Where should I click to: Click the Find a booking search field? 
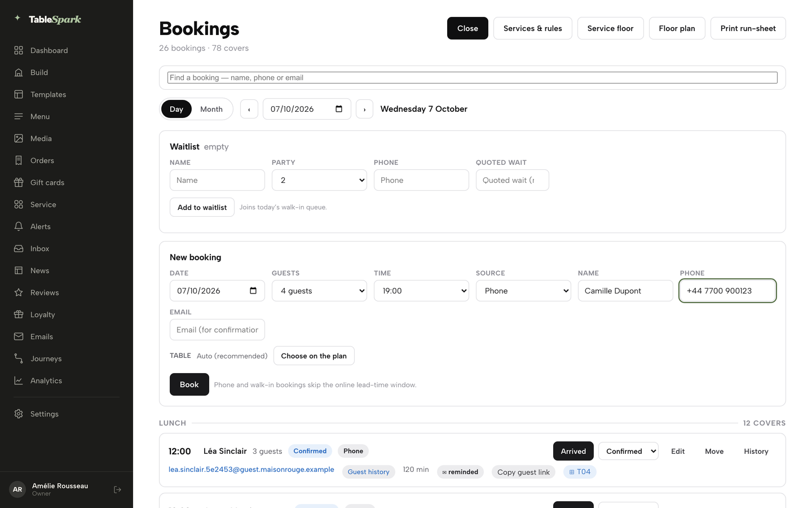(x=473, y=77)
